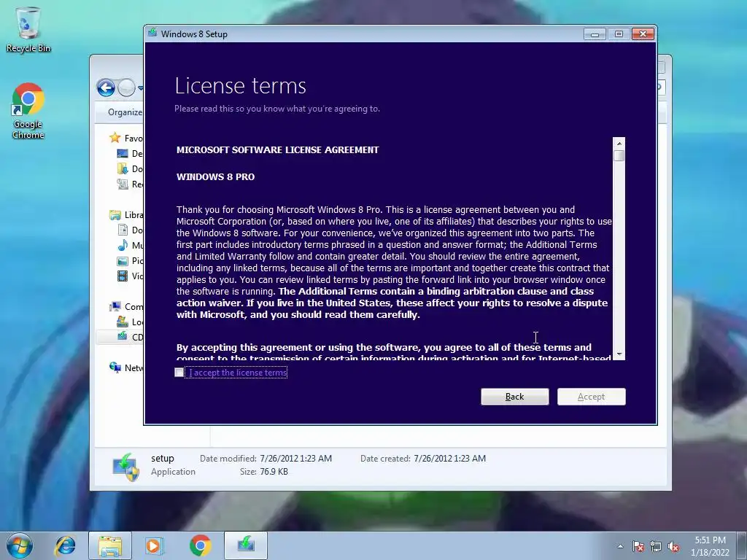Click the Windows 8 Setup title bar icon
The image size is (747, 560).
(152, 33)
